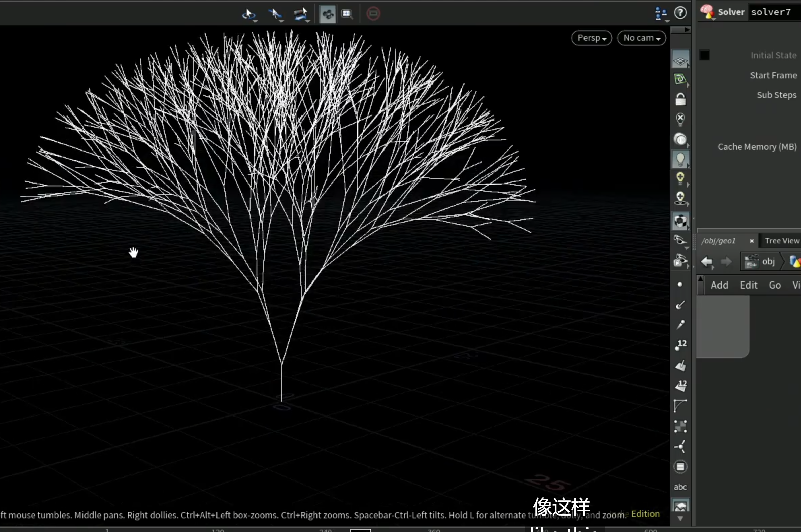Collapse the display toolbar with top arrow
The image size is (801, 532).
point(680,30)
